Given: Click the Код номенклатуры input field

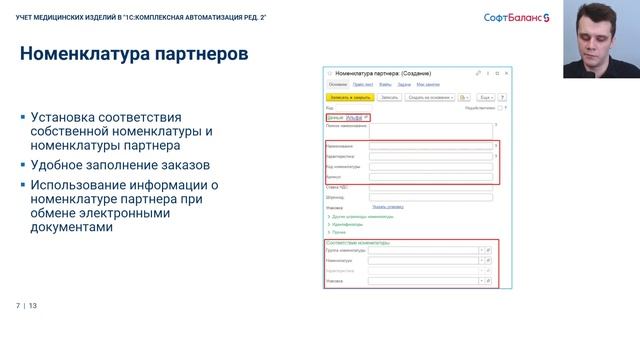Looking at the screenshot, I should click(431, 167).
